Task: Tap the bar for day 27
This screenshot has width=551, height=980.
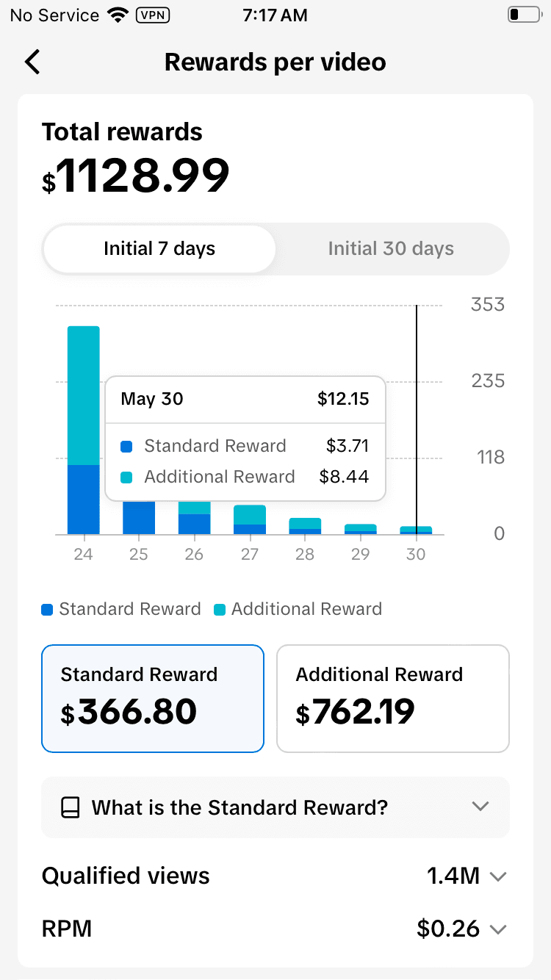Action: [x=250, y=520]
